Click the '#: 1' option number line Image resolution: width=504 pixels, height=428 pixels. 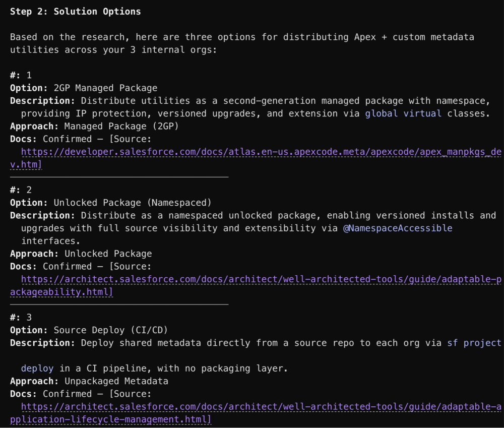[x=21, y=75]
